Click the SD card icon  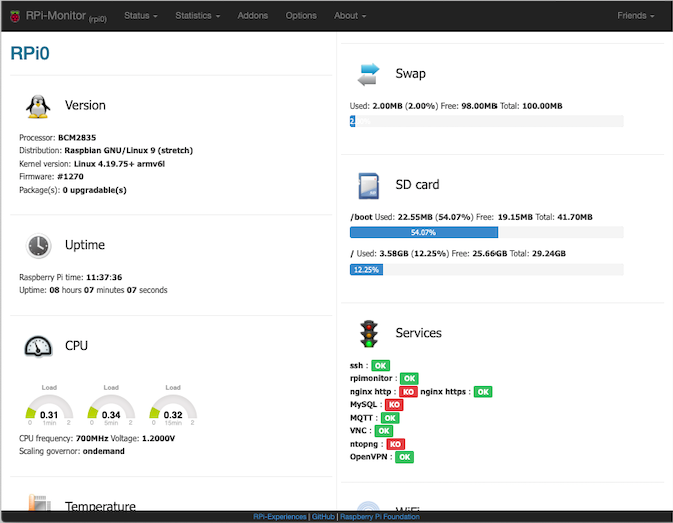coord(368,186)
